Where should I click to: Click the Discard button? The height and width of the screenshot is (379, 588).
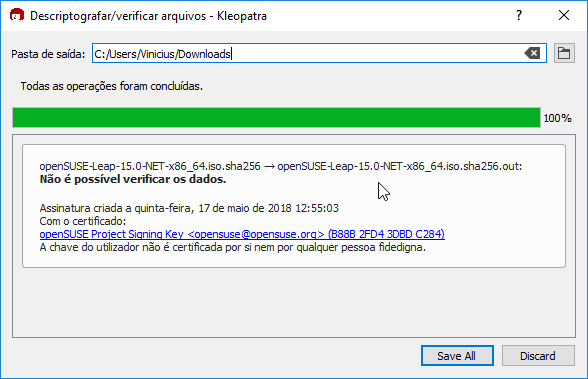tap(538, 355)
